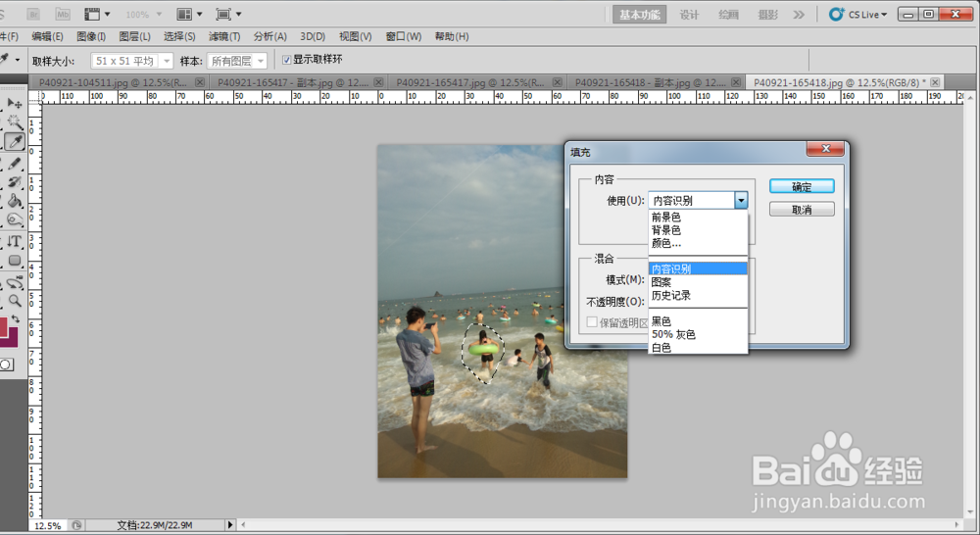Select the Magic Wand tool
This screenshot has height=535, width=980.
click(15, 122)
